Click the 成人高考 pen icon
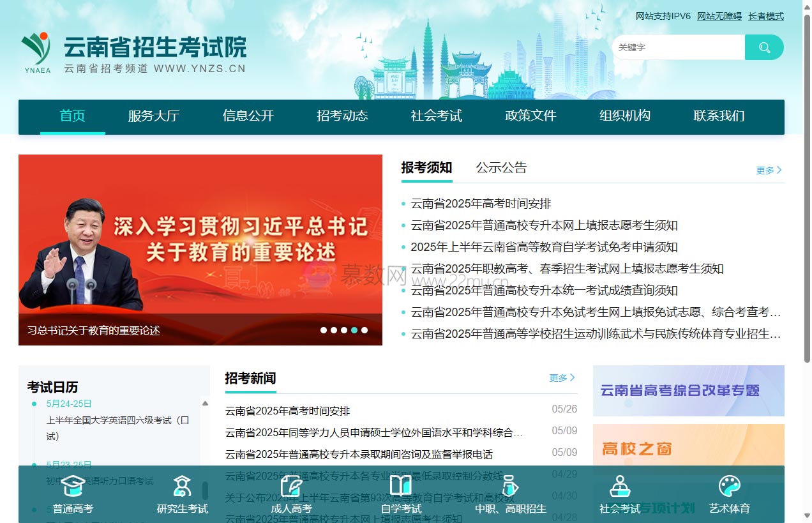Screen dimensions: 812x523 pyautogui.click(x=292, y=487)
